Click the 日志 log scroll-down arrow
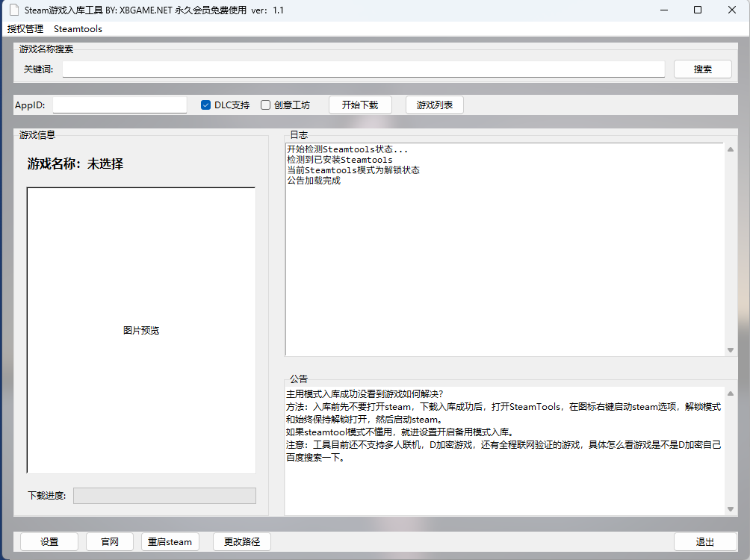 click(x=730, y=349)
